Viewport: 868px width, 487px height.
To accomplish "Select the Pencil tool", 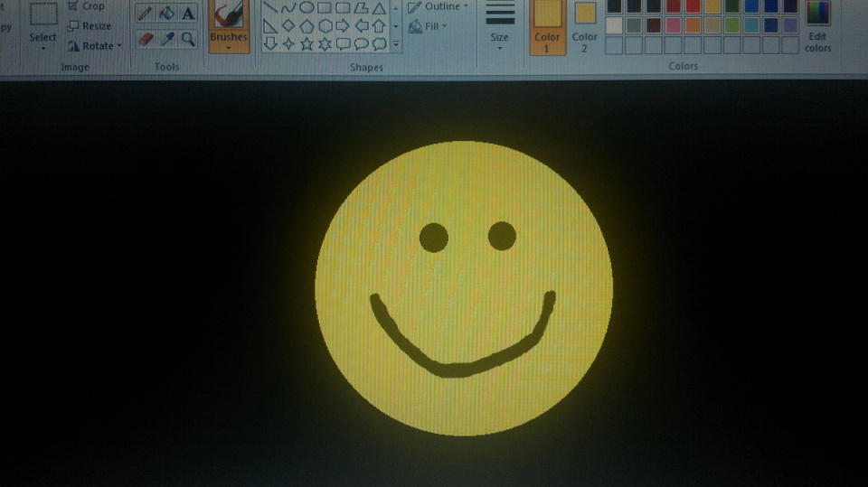I will (x=145, y=14).
